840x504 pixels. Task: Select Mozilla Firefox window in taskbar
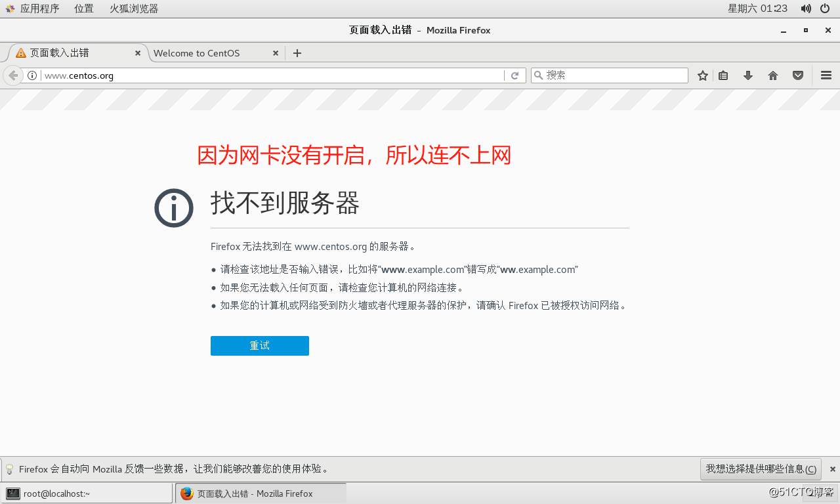[x=261, y=493]
